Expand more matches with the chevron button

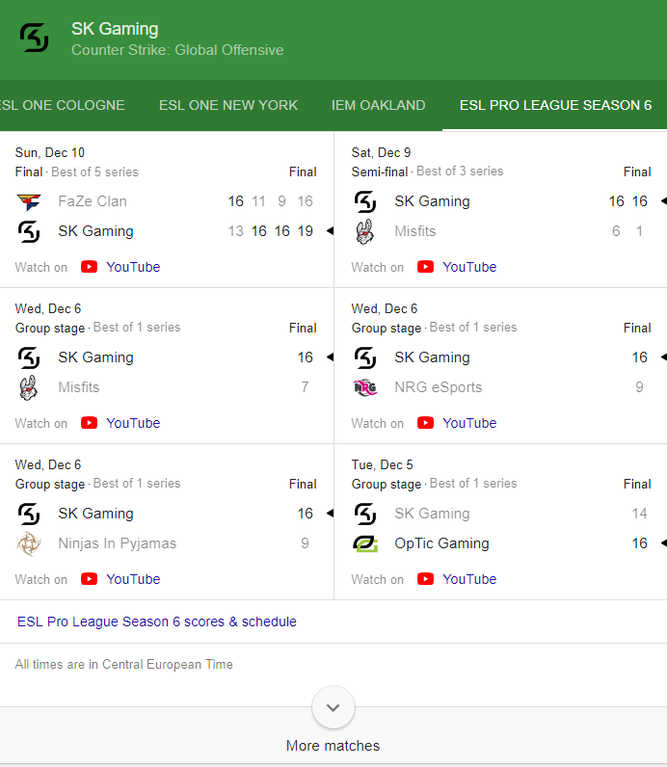pyautogui.click(x=333, y=707)
